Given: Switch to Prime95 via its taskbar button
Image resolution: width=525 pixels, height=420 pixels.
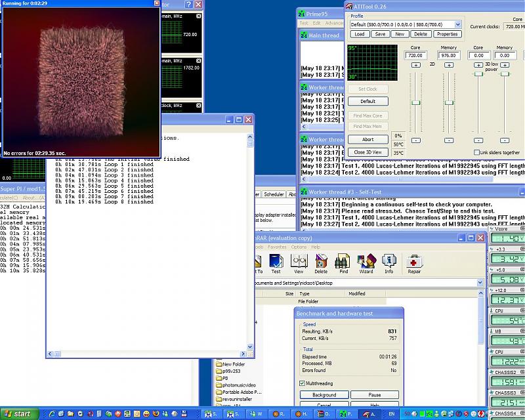Looking at the screenshot, I should (x=346, y=414).
